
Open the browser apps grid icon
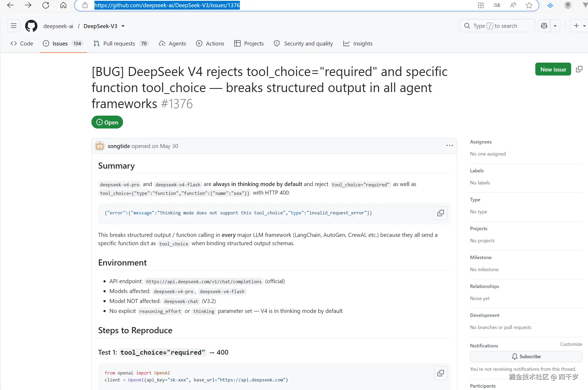point(481,5)
